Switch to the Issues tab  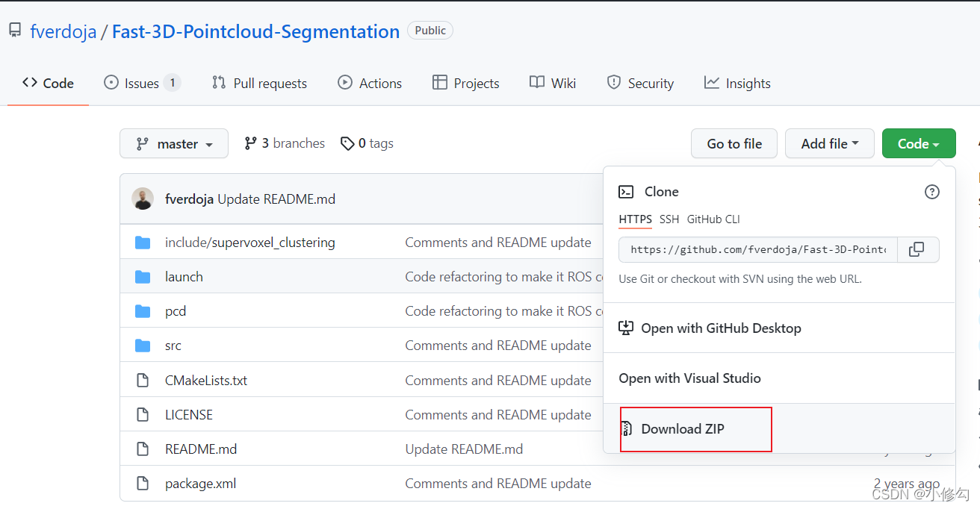142,84
